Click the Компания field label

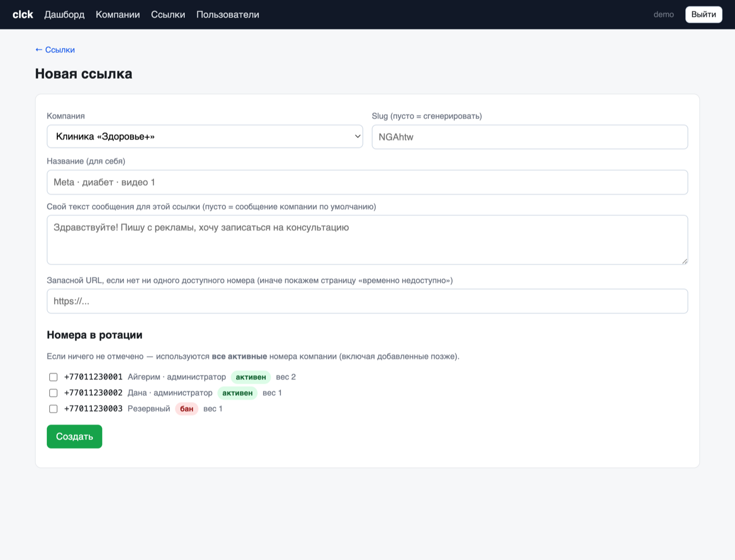(66, 116)
